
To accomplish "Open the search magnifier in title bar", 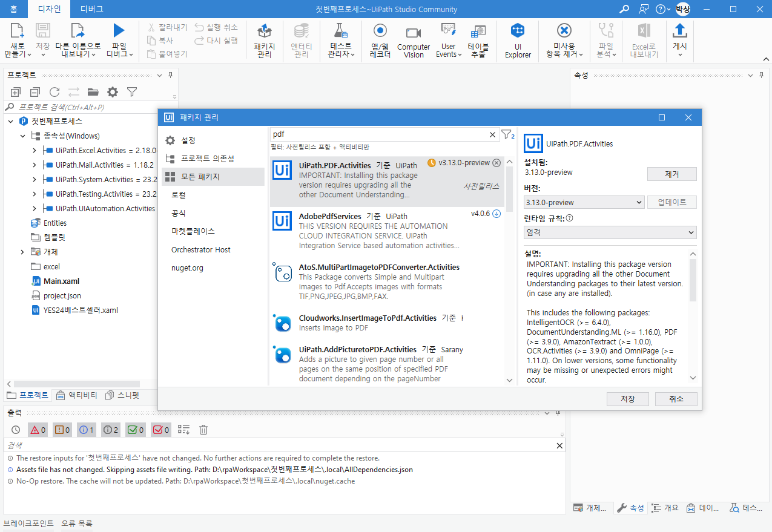I will point(624,9).
